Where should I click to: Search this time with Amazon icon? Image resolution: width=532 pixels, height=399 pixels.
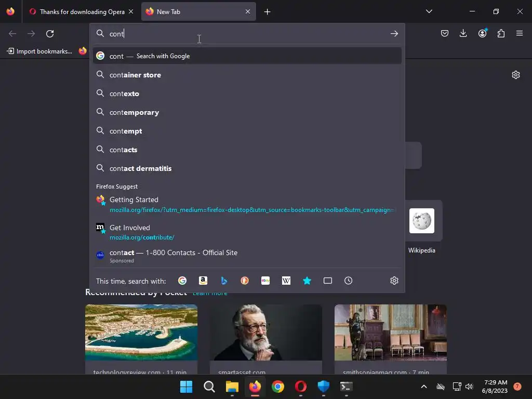203,281
